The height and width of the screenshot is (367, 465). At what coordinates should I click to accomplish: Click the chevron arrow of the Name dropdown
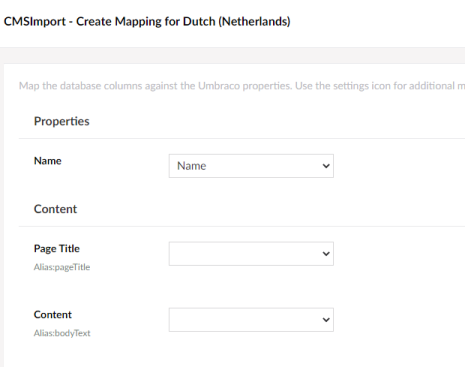[x=326, y=166]
